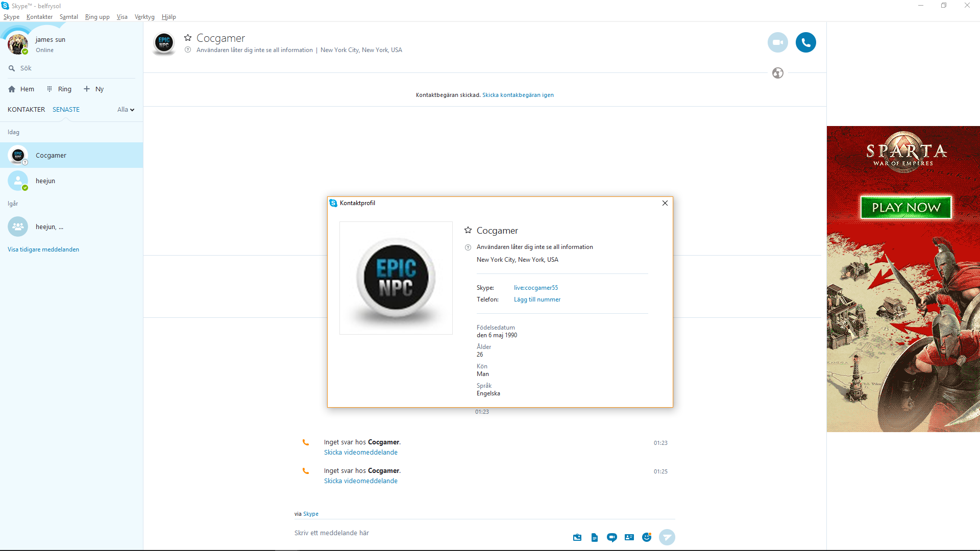Open the Verktyg menu
980x551 pixels.
[144, 17]
